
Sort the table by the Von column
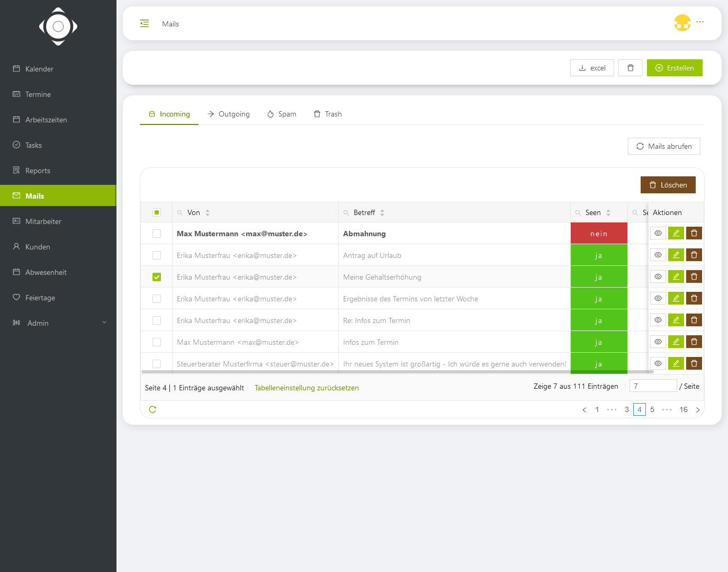point(208,213)
